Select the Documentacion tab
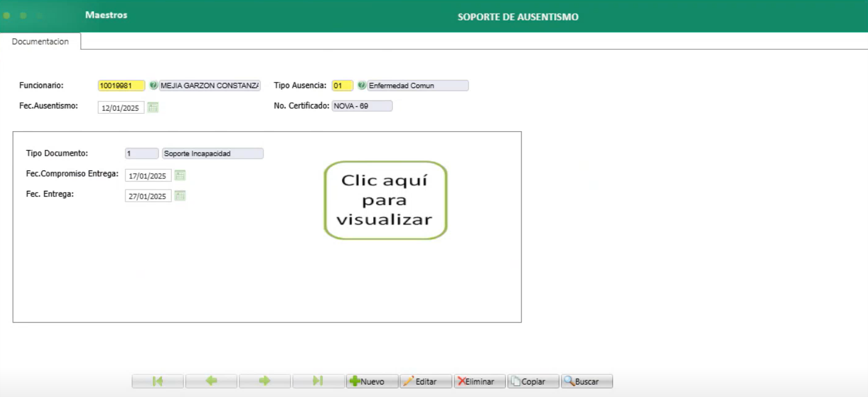The width and height of the screenshot is (868, 397). point(40,41)
